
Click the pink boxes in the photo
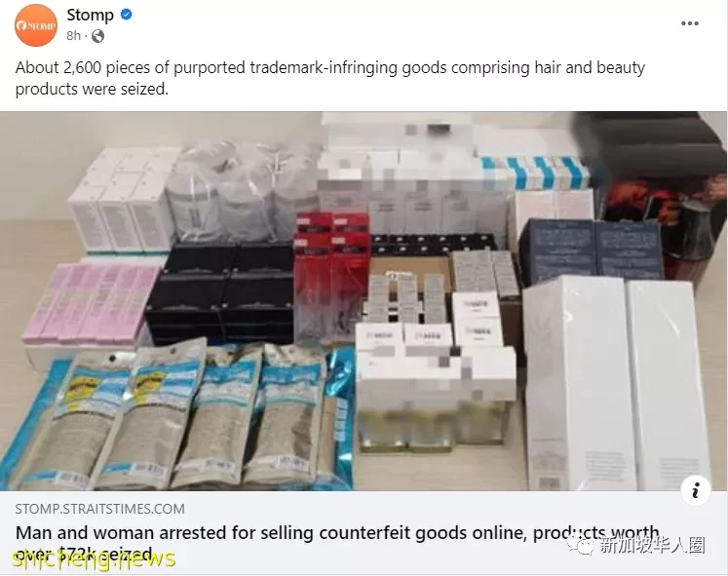point(92,303)
